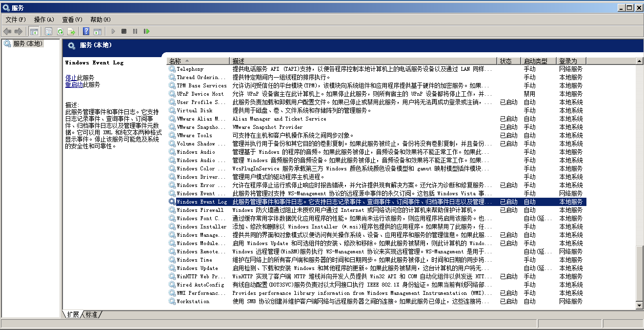The image size is (644, 330).
Task: Select the WMI Performanc... service row
Action: (x=377, y=293)
